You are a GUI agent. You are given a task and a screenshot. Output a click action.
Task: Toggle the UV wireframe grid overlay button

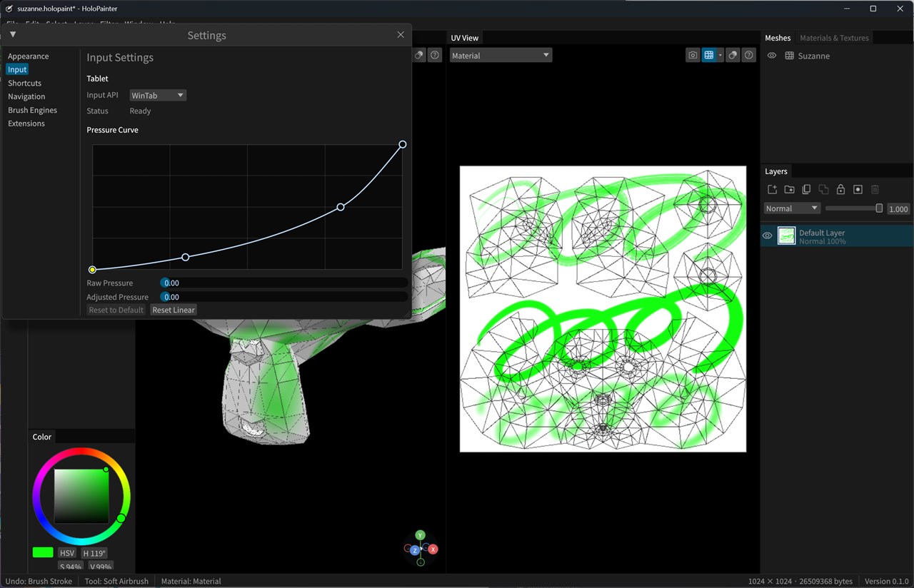[708, 55]
